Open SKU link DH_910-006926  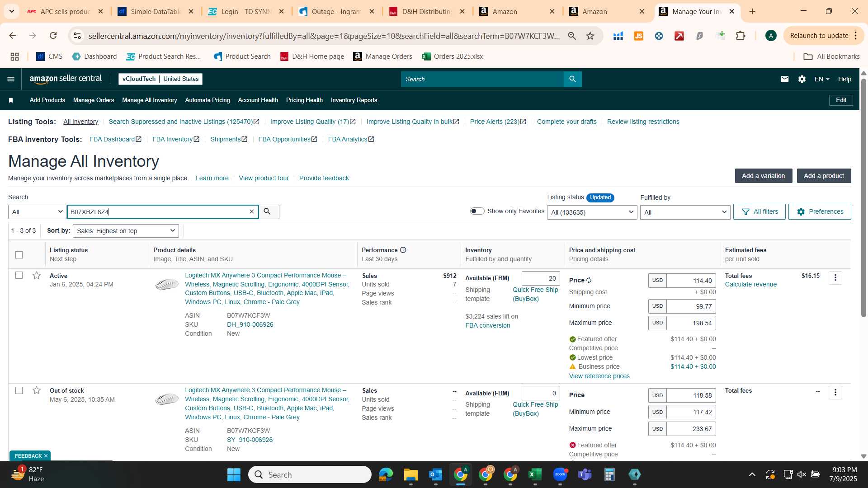click(250, 324)
